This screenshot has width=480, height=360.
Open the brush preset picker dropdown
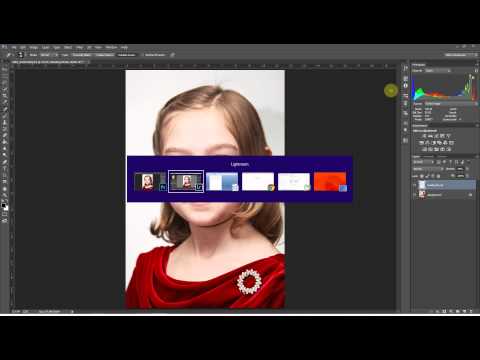[21, 55]
